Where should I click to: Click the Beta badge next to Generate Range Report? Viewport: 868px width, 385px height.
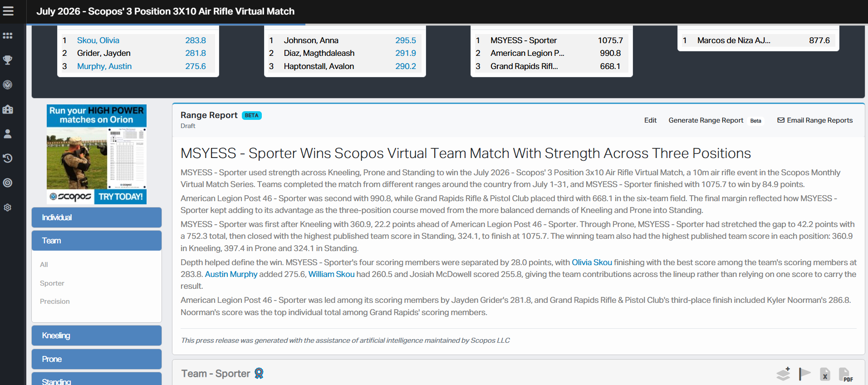[755, 121]
